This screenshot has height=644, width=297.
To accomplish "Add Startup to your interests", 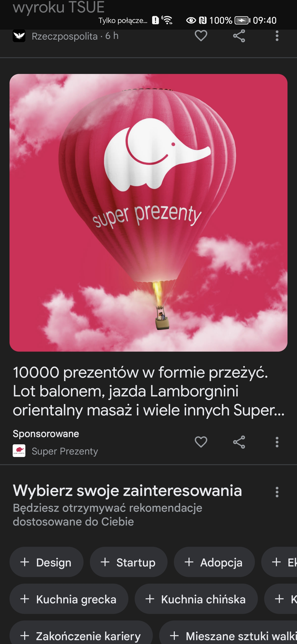I will 128,562.
